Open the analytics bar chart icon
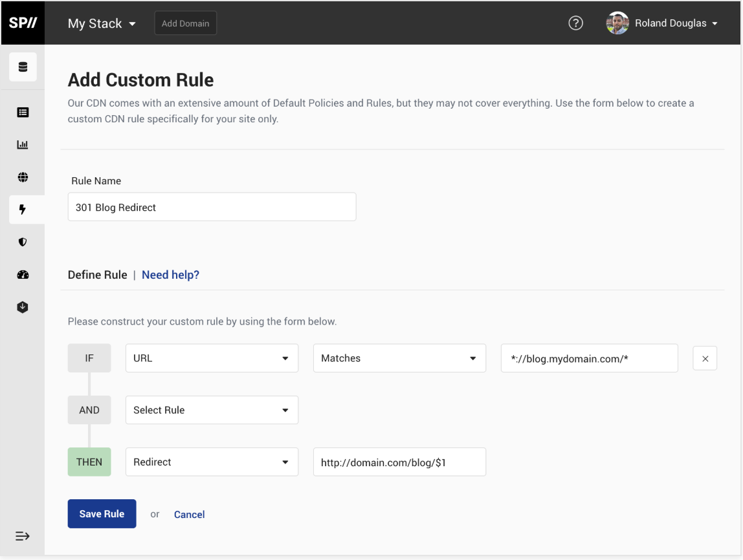The height and width of the screenshot is (560, 743). point(23,144)
